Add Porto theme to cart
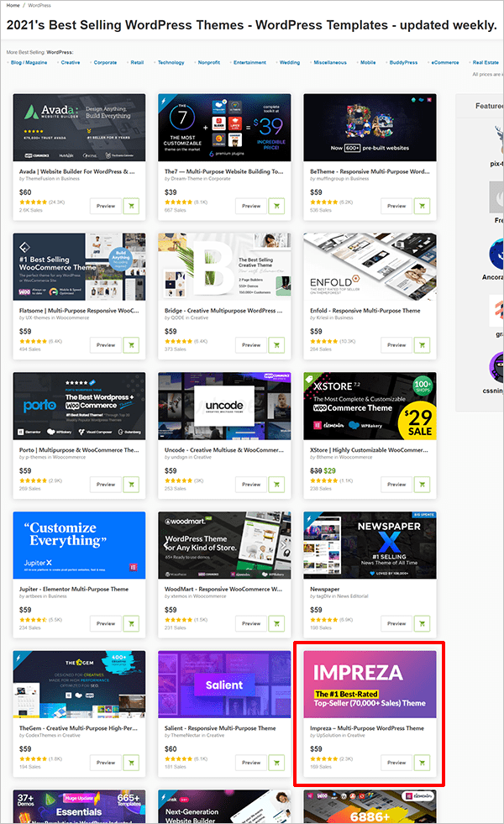 pos(131,485)
